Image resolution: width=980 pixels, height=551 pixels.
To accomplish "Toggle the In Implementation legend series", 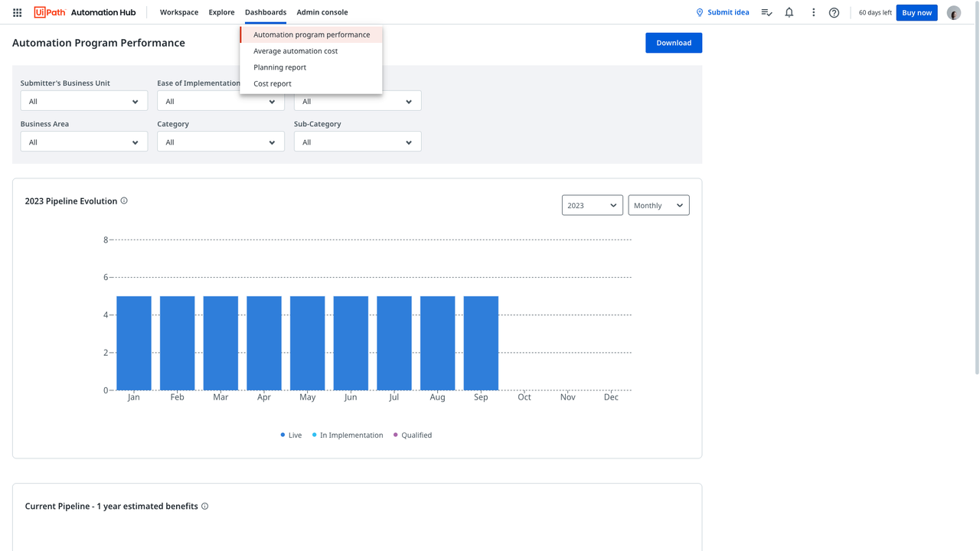I will tap(347, 435).
